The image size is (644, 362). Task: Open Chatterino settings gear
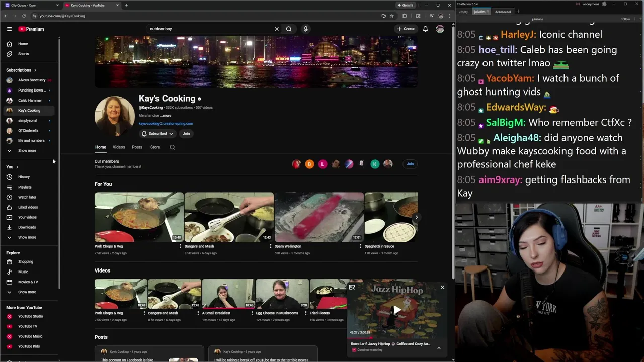[x=604, y=4]
